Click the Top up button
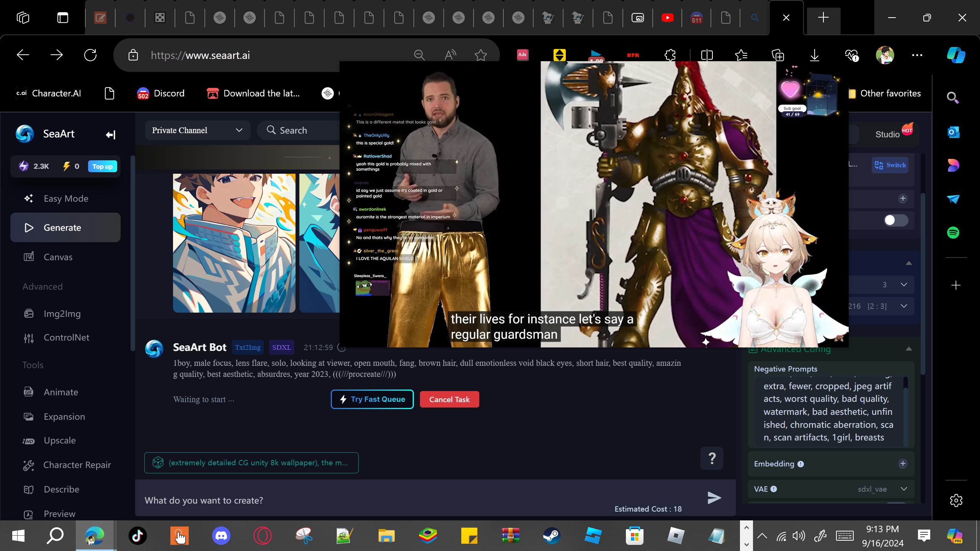The image size is (980, 551). click(103, 166)
